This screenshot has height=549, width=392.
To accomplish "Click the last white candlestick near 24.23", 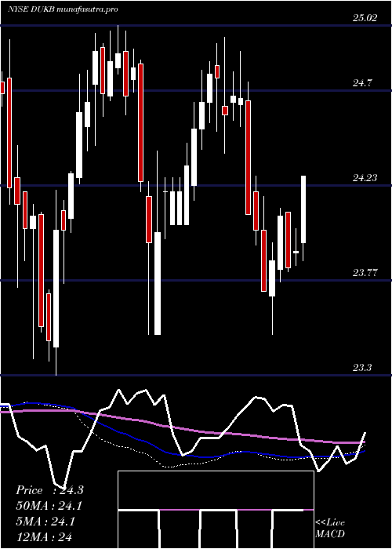I will click(x=303, y=209).
